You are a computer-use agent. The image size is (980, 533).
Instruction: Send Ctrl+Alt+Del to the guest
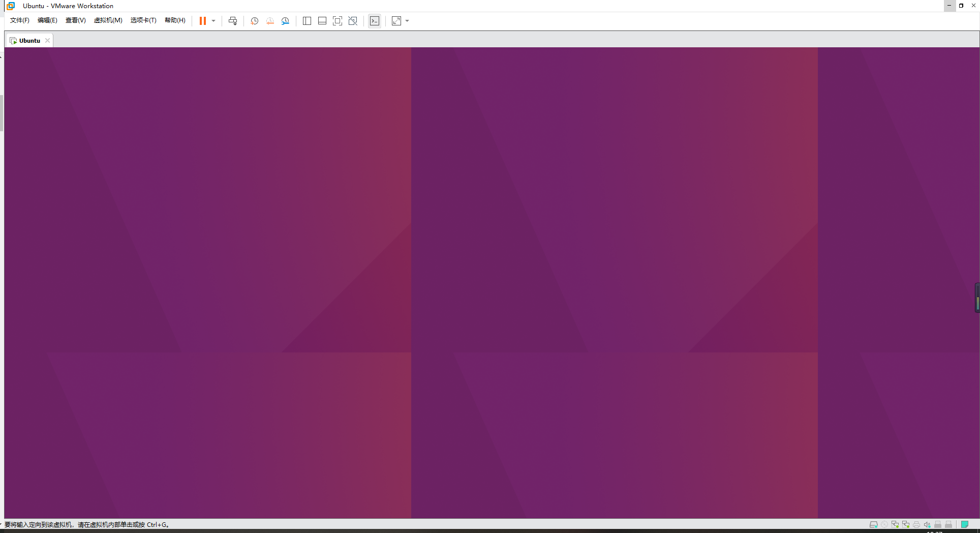point(233,21)
